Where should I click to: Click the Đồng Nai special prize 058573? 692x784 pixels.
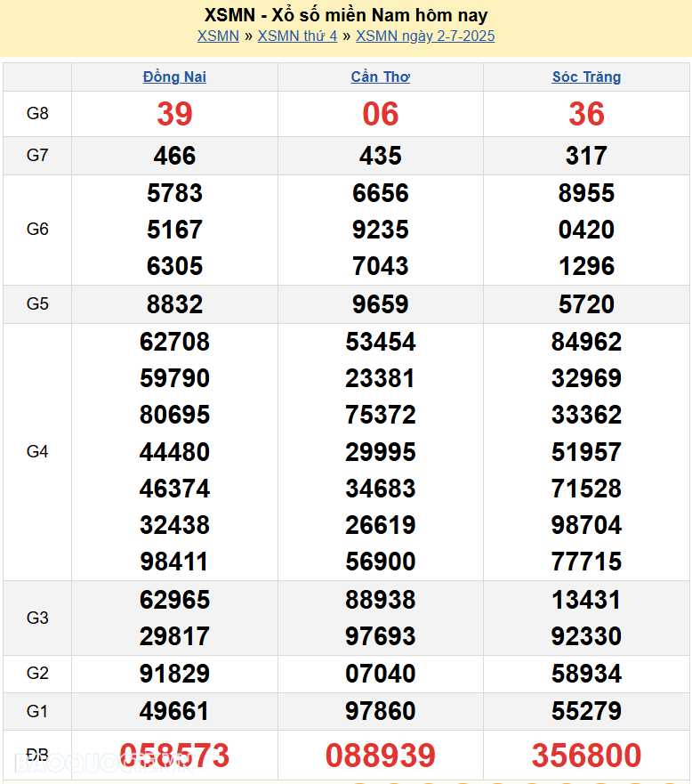tap(174, 756)
